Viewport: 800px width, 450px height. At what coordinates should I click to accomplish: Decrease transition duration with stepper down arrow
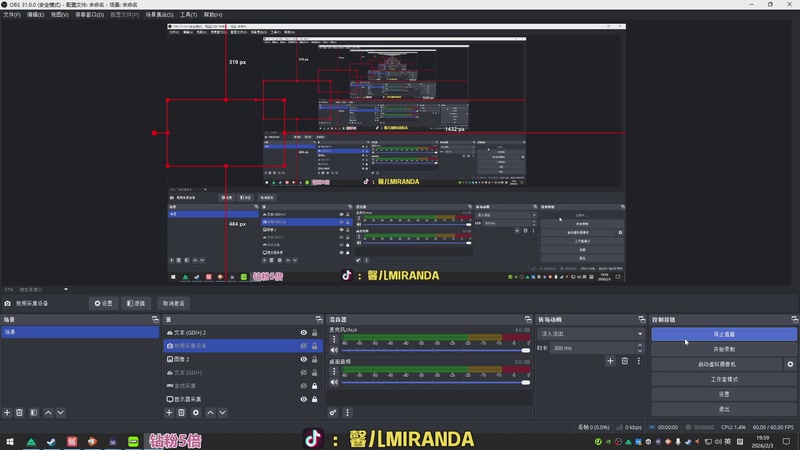640,351
